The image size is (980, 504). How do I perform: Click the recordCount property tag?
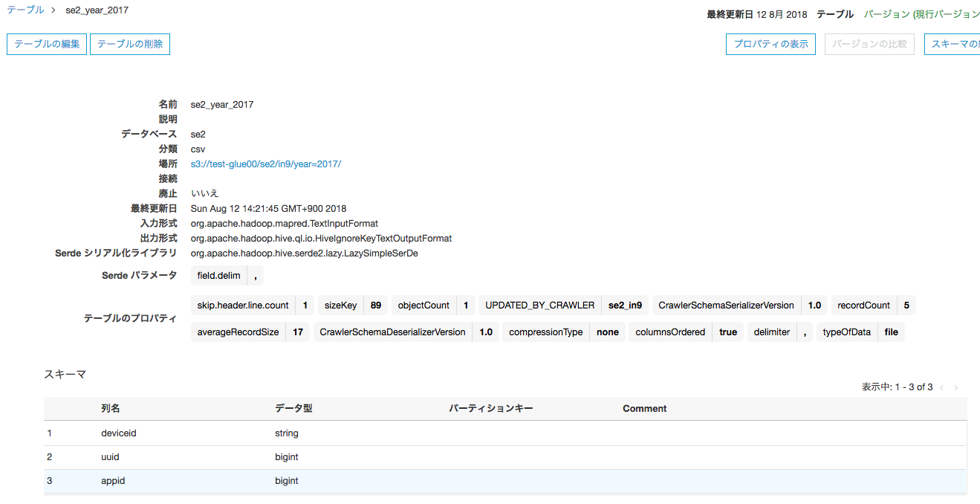click(x=863, y=305)
